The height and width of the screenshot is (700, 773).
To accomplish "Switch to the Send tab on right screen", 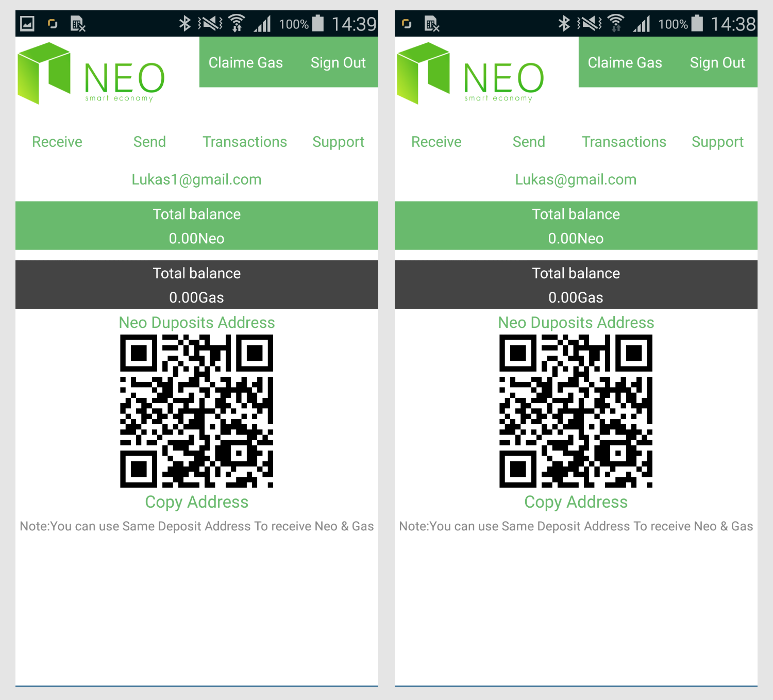I will pyautogui.click(x=529, y=142).
